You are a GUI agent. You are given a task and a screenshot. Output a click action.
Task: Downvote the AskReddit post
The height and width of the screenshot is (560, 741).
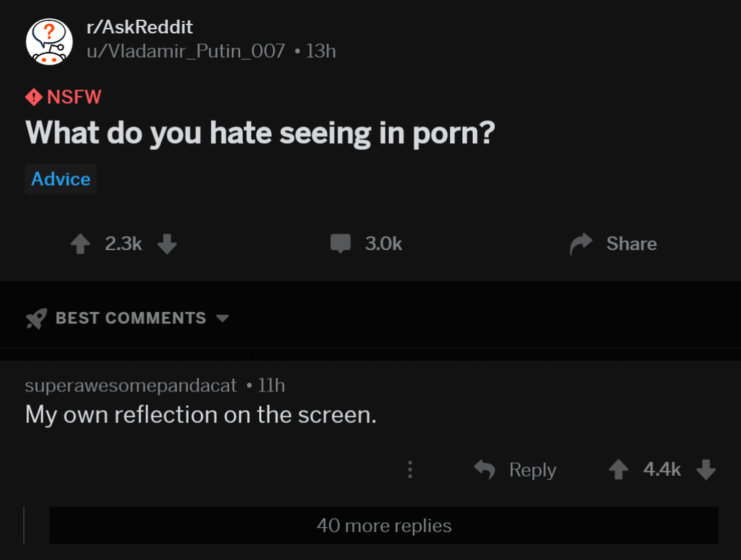(167, 243)
